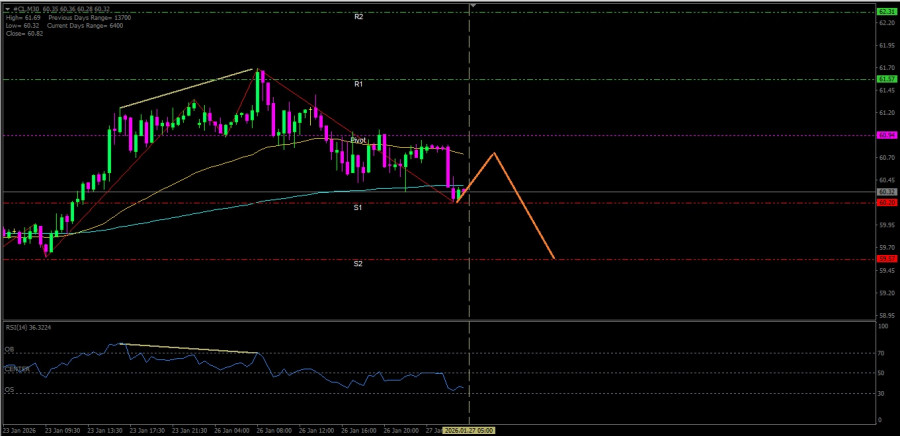Click the red 60.20 price tag

click(885, 202)
